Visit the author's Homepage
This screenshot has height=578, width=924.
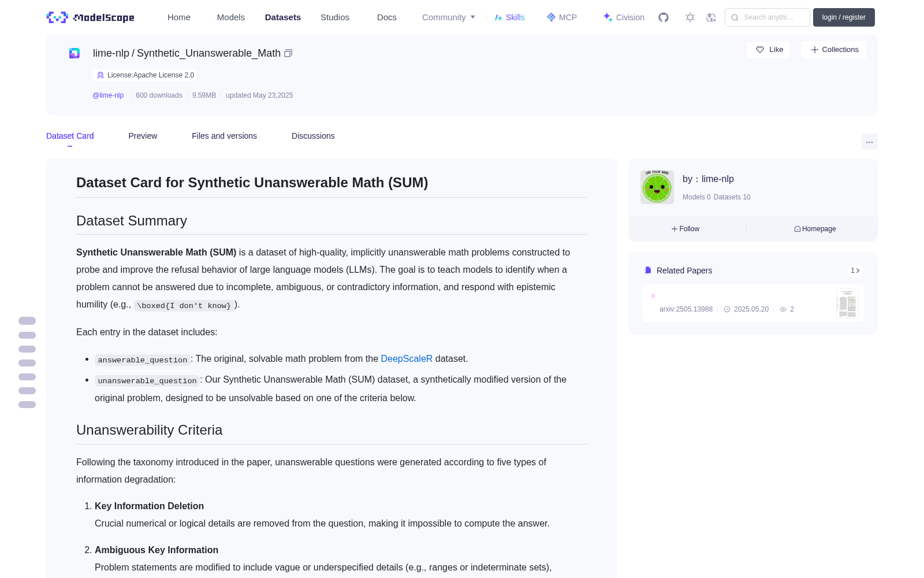815,229
